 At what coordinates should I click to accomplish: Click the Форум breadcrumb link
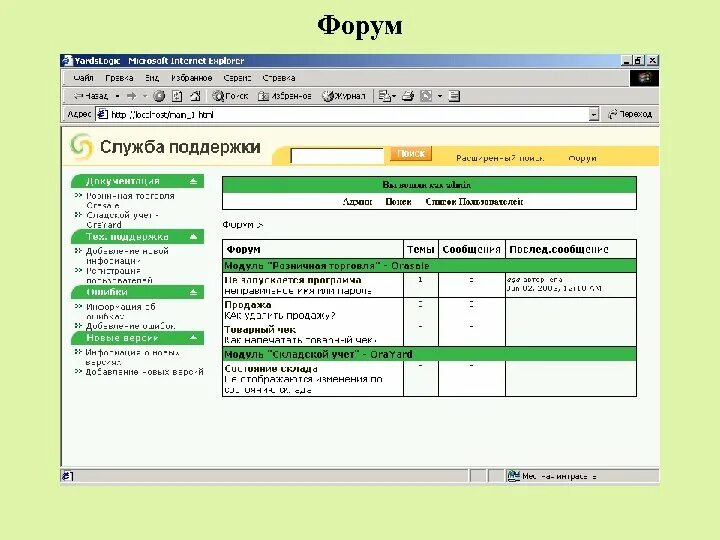(238, 225)
